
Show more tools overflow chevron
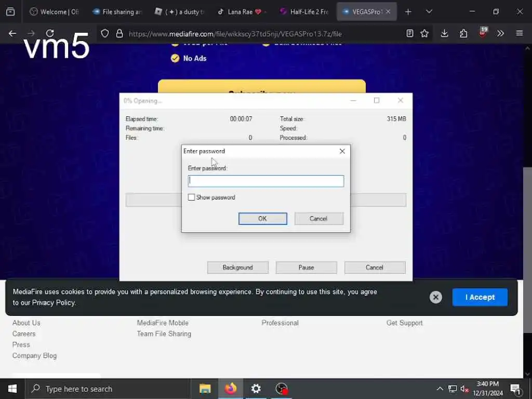(x=500, y=33)
